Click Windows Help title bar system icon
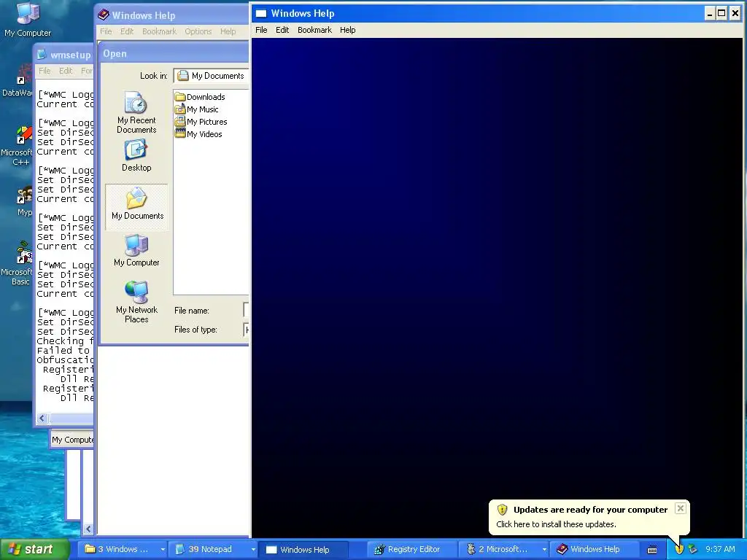 [x=261, y=13]
